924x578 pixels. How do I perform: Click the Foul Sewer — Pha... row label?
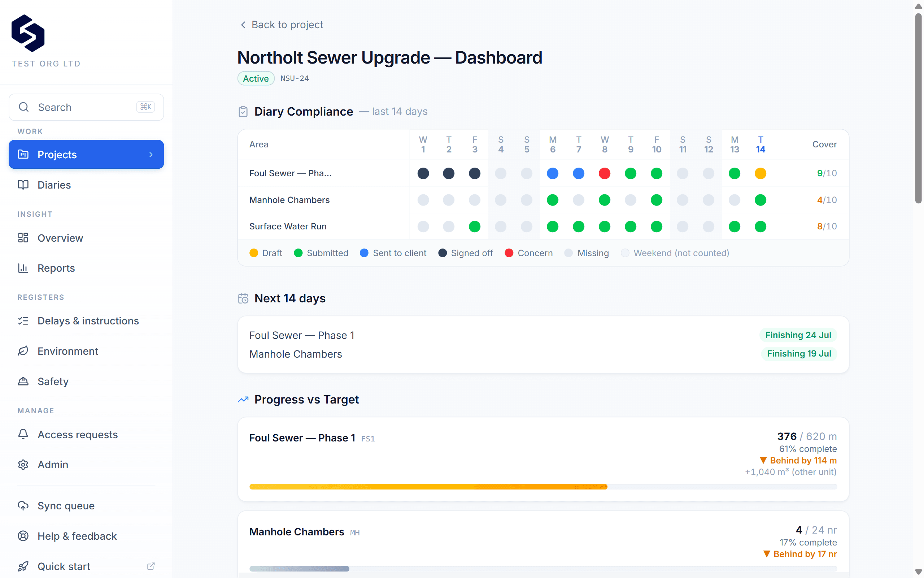point(290,173)
